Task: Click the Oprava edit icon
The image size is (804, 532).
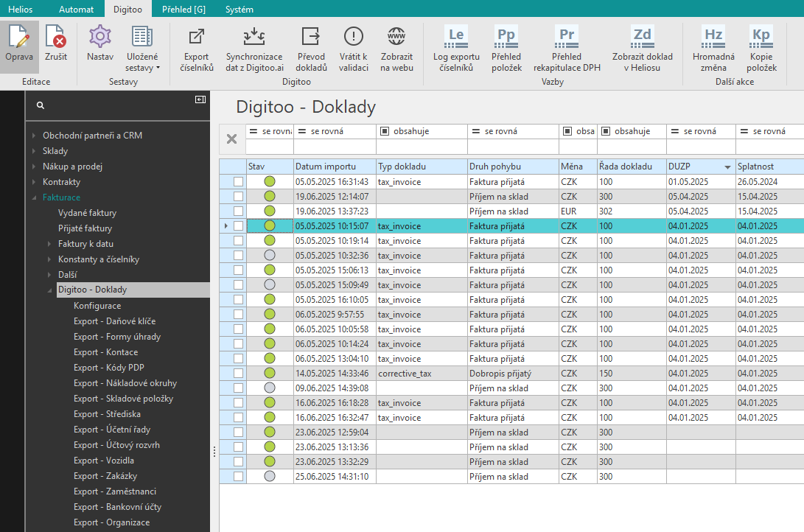Action: point(19,37)
